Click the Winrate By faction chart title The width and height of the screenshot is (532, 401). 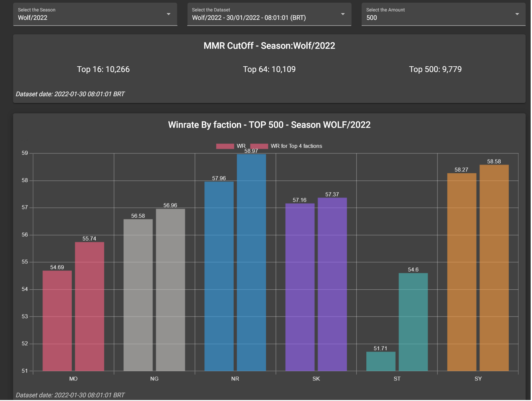[x=269, y=125]
